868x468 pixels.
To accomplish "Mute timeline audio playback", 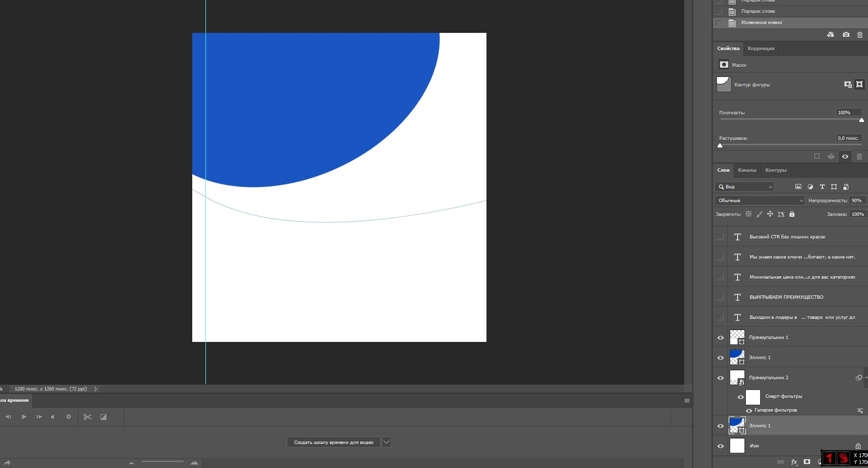I will (x=53, y=417).
